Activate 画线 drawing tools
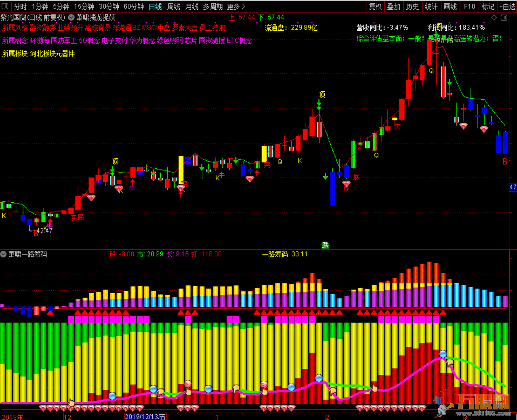The height and width of the screenshot is (420, 517). (450, 6)
